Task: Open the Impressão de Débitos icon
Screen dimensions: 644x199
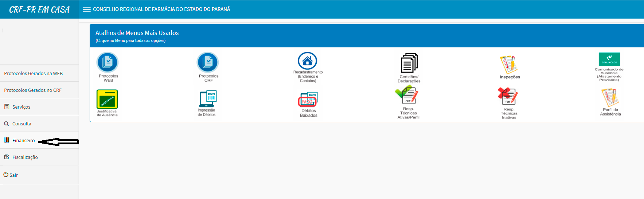Action: click(208, 99)
